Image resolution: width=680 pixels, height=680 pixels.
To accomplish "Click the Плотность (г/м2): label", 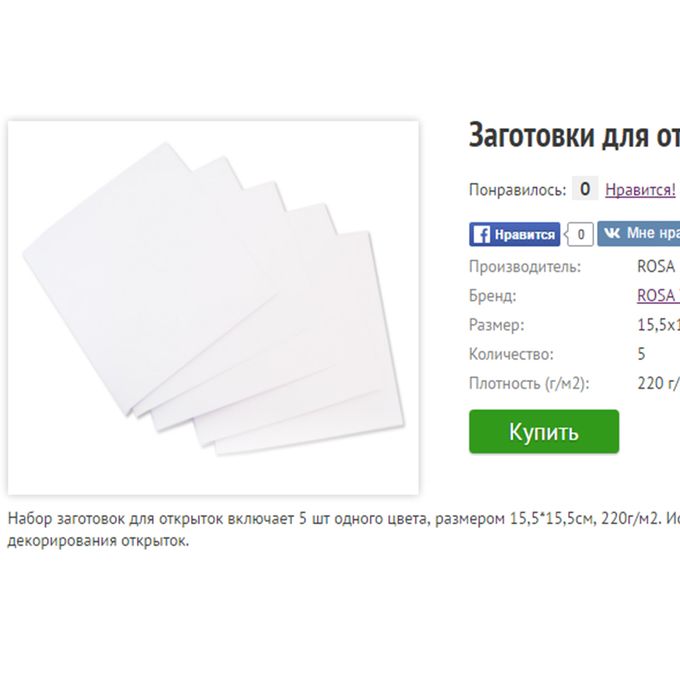I will point(529,383).
